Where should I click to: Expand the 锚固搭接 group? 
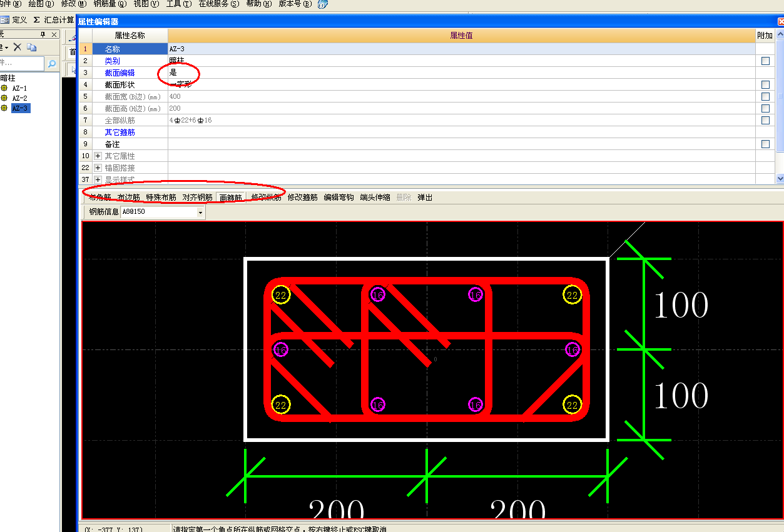pyautogui.click(x=98, y=168)
